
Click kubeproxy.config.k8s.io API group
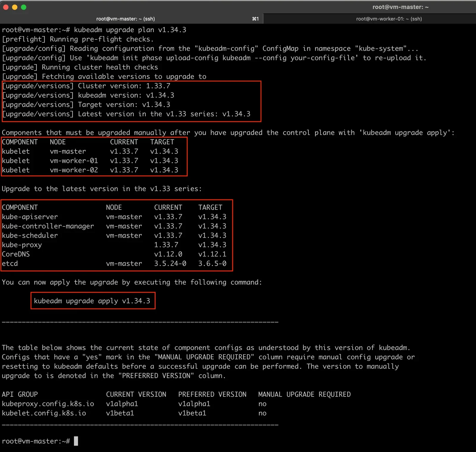tap(48, 404)
